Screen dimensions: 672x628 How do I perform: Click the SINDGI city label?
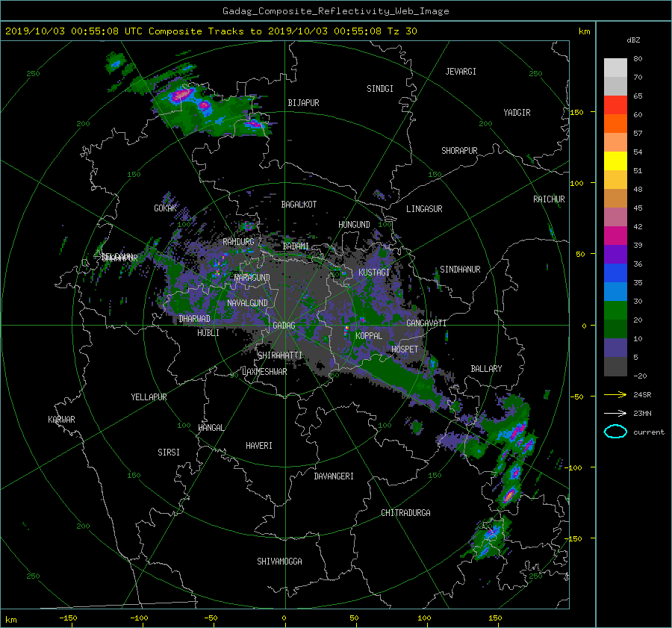coord(380,89)
